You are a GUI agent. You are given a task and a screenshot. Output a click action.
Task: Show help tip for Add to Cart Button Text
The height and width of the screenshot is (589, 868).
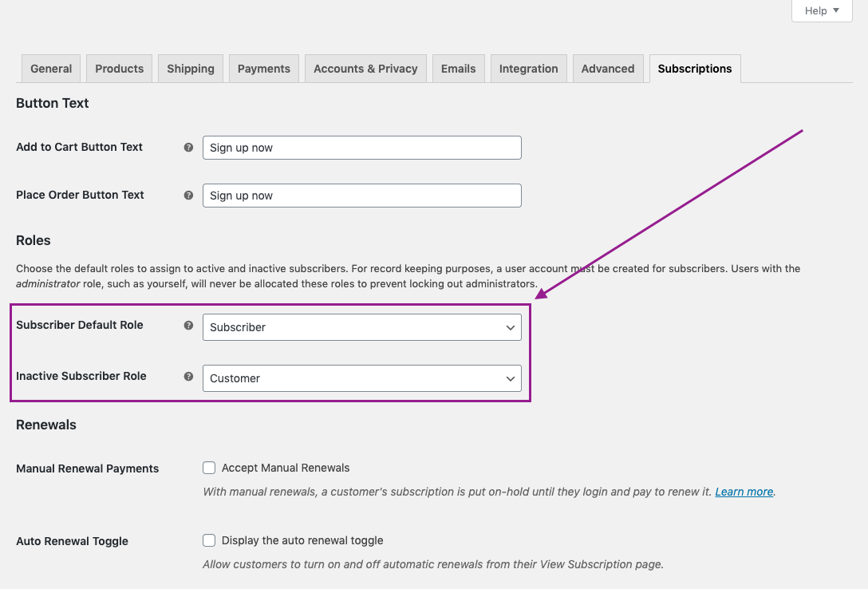coord(188,147)
